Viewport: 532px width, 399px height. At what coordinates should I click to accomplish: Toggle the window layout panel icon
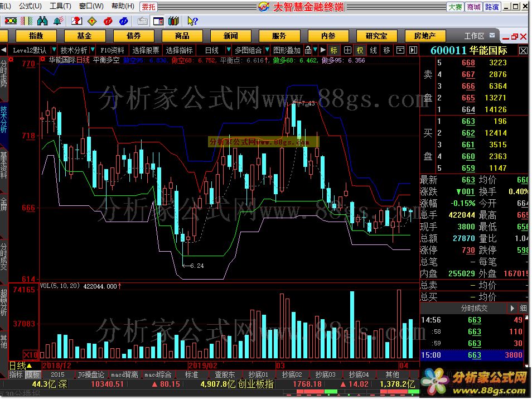point(158,21)
